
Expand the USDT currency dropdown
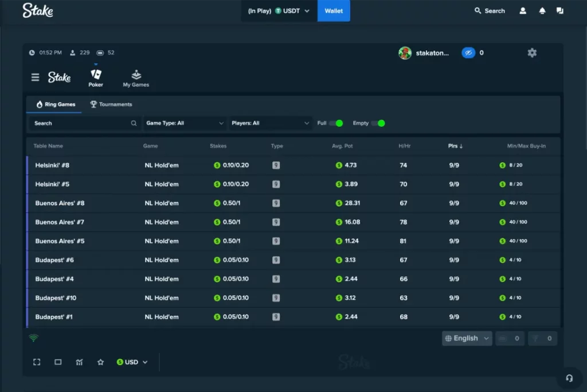coord(279,11)
